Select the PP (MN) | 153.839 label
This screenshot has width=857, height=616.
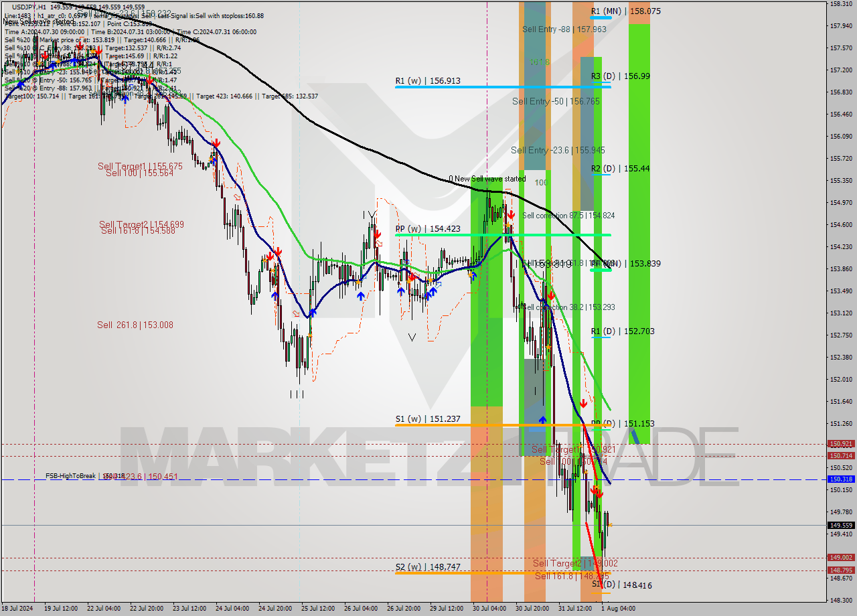click(x=626, y=264)
